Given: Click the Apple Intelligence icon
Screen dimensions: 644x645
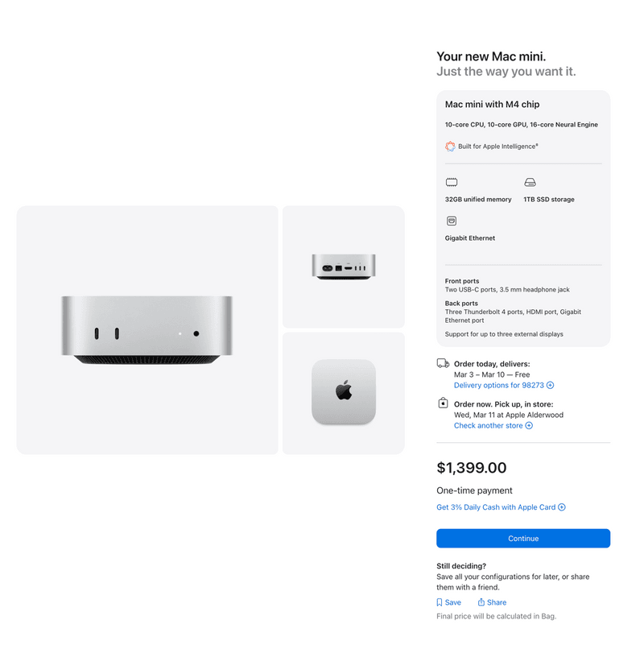Looking at the screenshot, I should tap(450, 146).
